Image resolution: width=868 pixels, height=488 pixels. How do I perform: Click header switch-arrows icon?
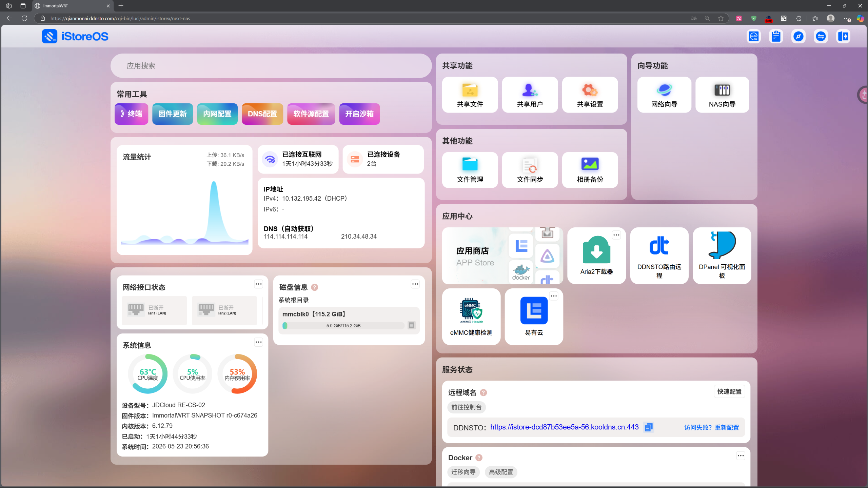pos(821,36)
